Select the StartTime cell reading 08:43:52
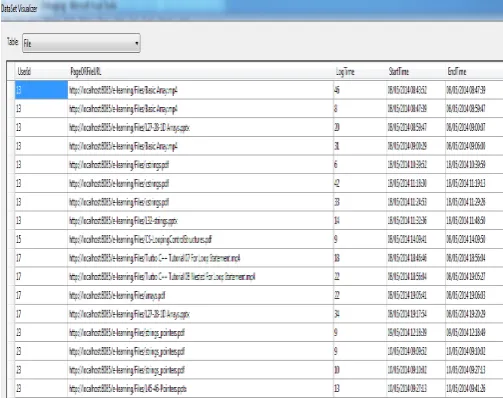 pyautogui.click(x=415, y=90)
